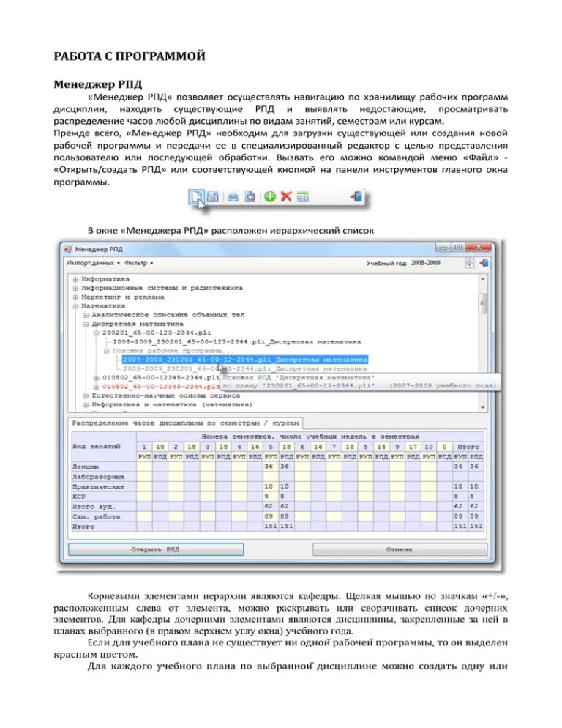Click the Учебный год spinner arrows
562x728 pixels.
(469, 263)
